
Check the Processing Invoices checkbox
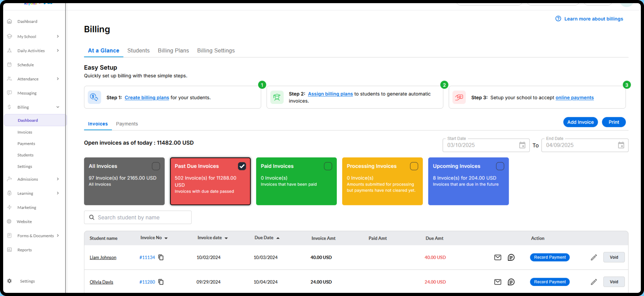point(414,166)
